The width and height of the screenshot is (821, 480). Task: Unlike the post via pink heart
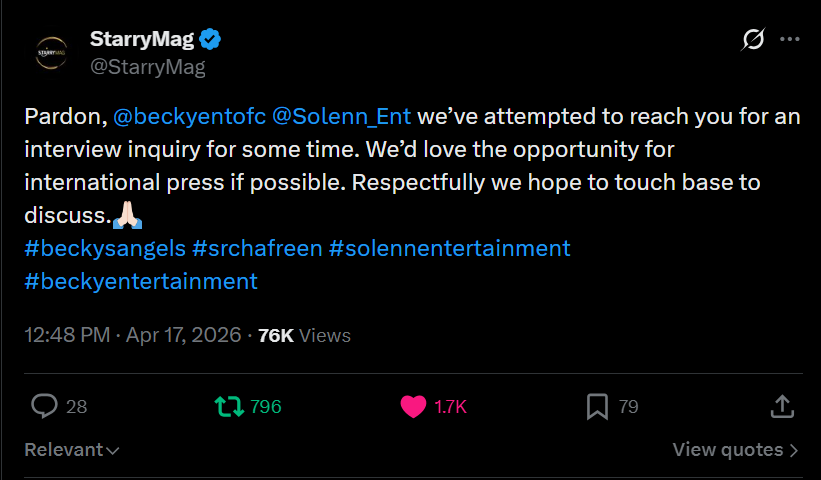(414, 406)
